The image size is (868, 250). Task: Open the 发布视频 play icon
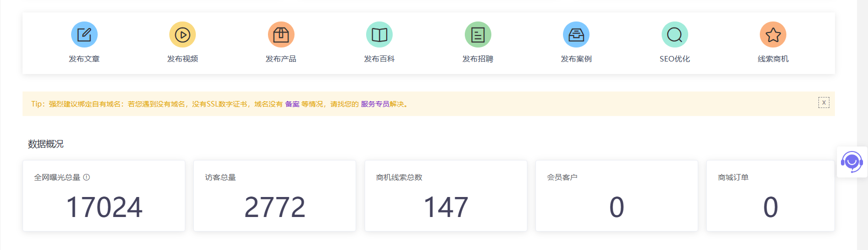[x=182, y=34]
